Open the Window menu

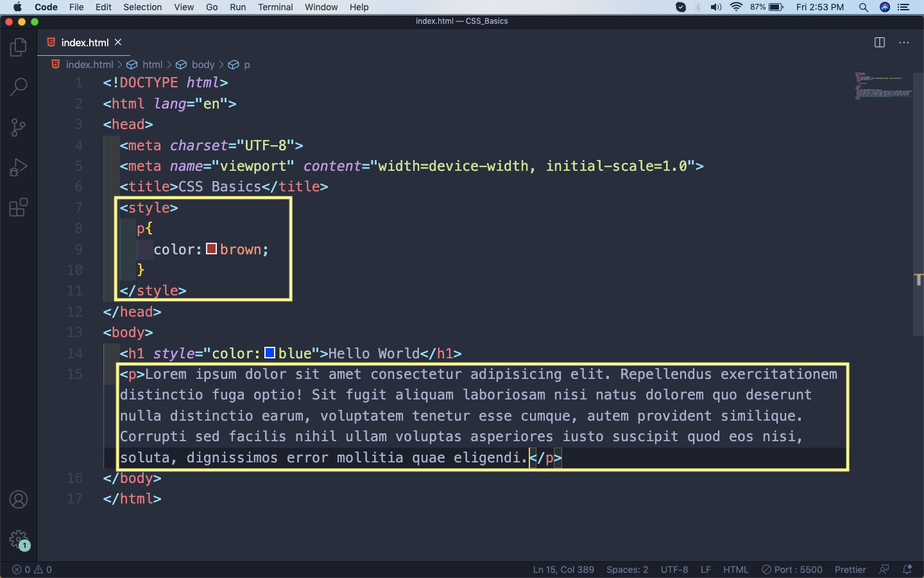(x=321, y=7)
